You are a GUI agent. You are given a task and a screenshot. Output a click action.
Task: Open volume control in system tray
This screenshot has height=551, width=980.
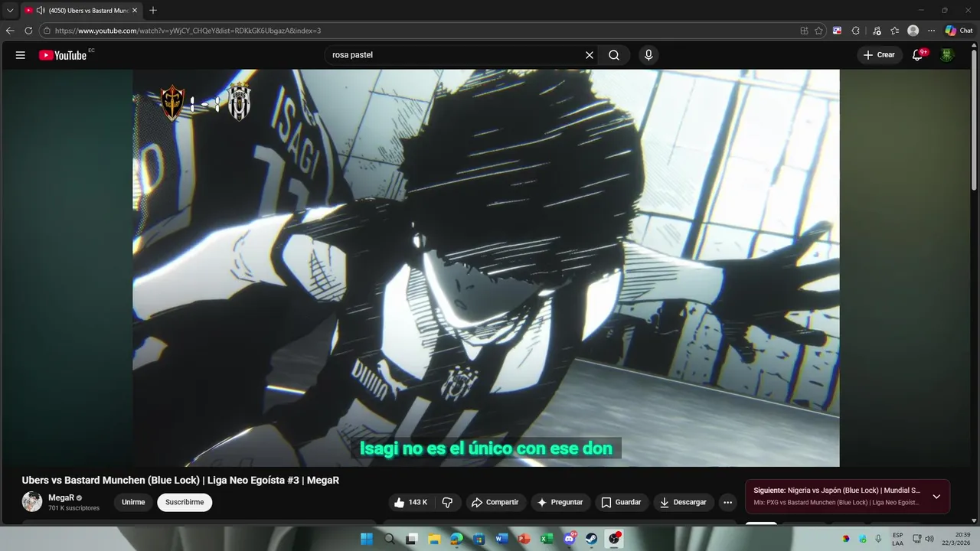pyautogui.click(x=929, y=539)
